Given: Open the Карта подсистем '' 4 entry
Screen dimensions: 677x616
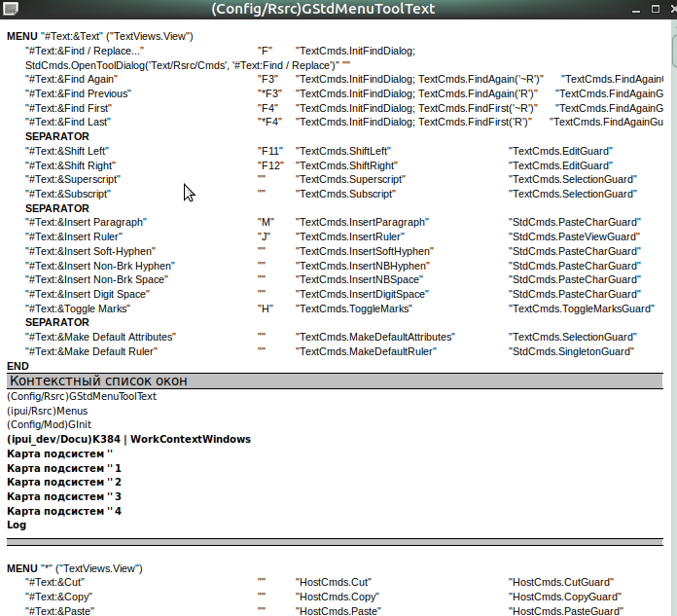Looking at the screenshot, I should tap(64, 510).
